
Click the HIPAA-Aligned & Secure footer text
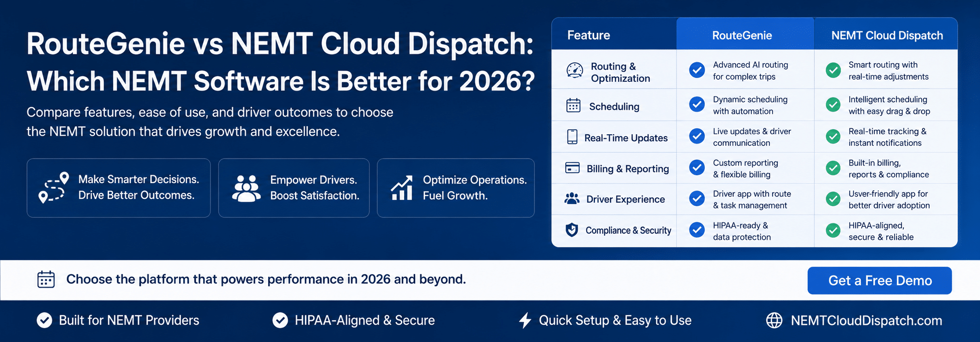pyautogui.click(x=365, y=320)
